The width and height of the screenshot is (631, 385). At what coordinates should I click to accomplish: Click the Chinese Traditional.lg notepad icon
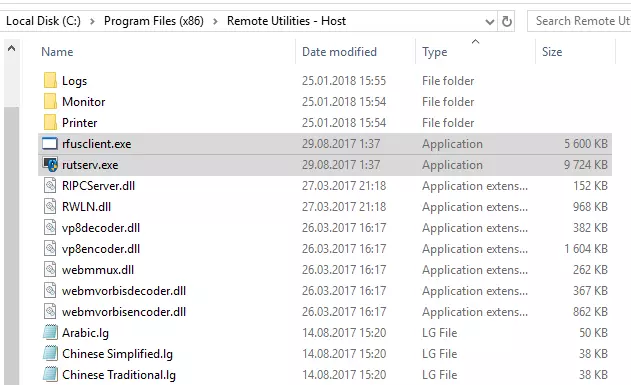(x=50, y=374)
